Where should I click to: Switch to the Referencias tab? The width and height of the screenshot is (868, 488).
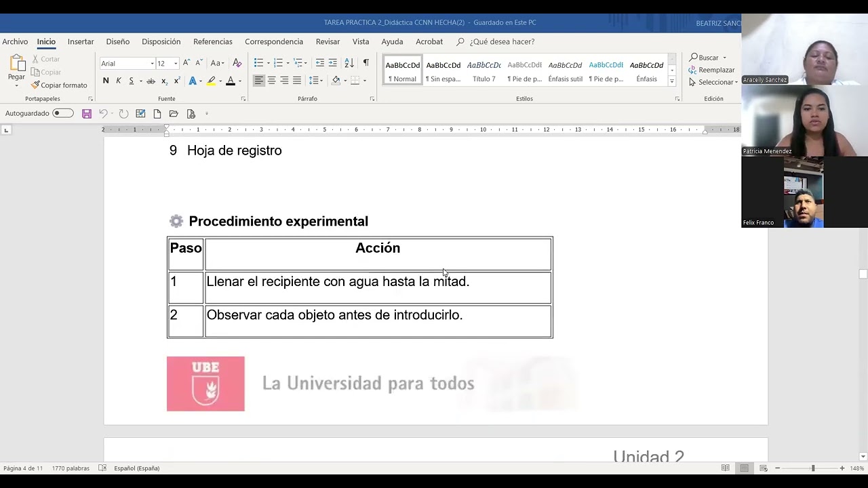[x=213, y=41]
